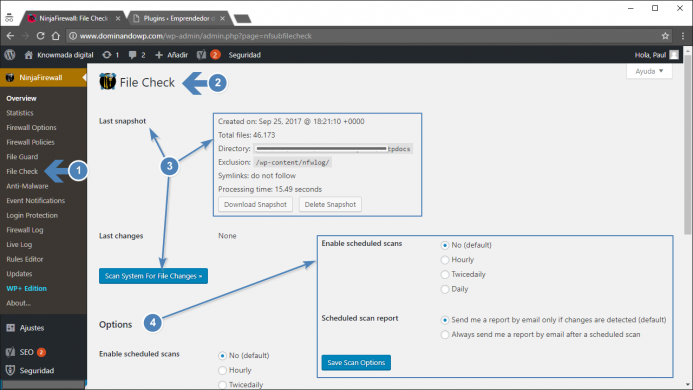Viewport: 693px width, 390px height.
Task: Open a new browser tab
Action: pos(242,19)
